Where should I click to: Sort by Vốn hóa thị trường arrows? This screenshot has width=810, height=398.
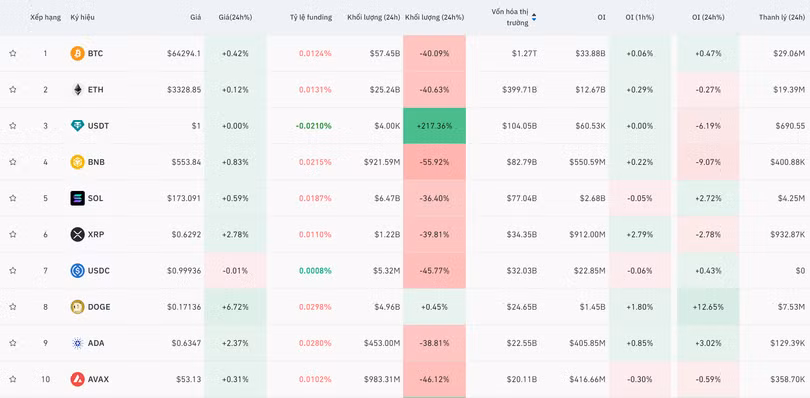pyautogui.click(x=534, y=17)
